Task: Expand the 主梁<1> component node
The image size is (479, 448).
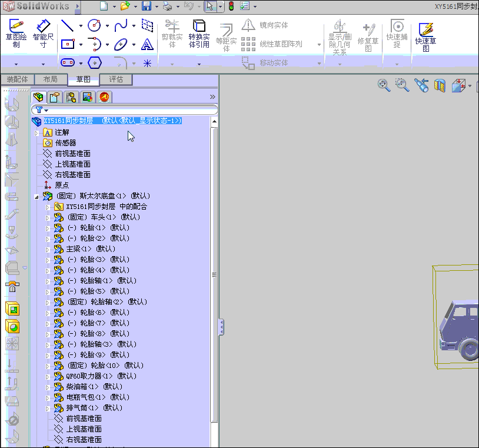Action: 47,250
